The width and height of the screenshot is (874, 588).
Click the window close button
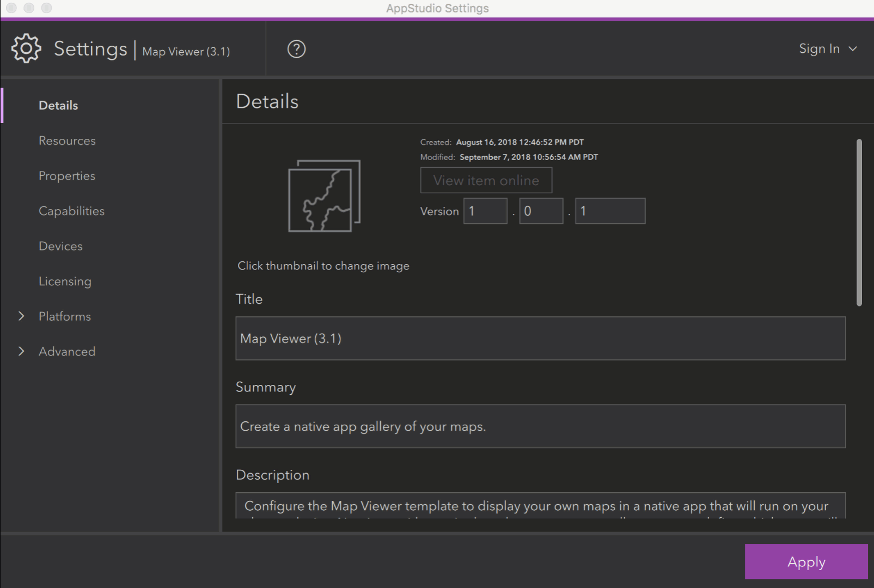click(x=11, y=8)
